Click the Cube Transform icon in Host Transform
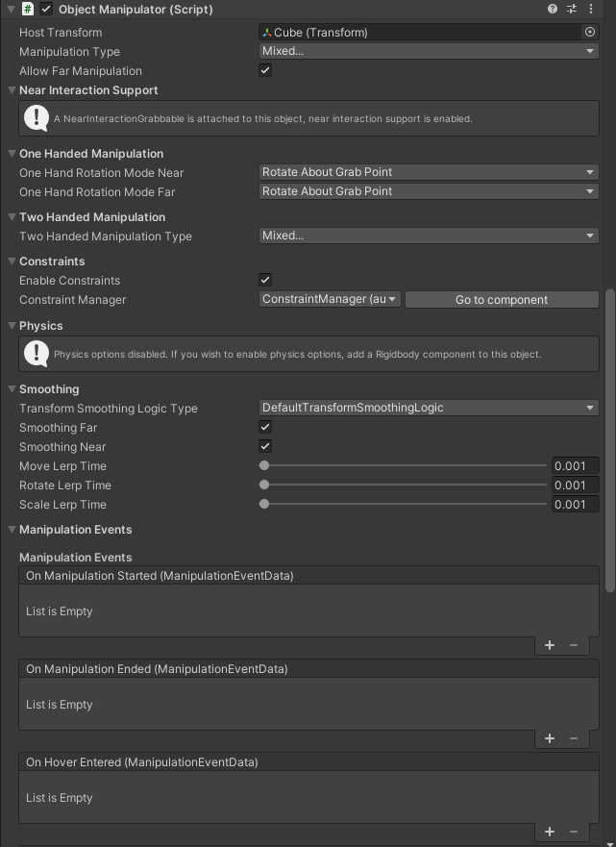Image resolution: width=616 pixels, height=847 pixels. coord(266,32)
